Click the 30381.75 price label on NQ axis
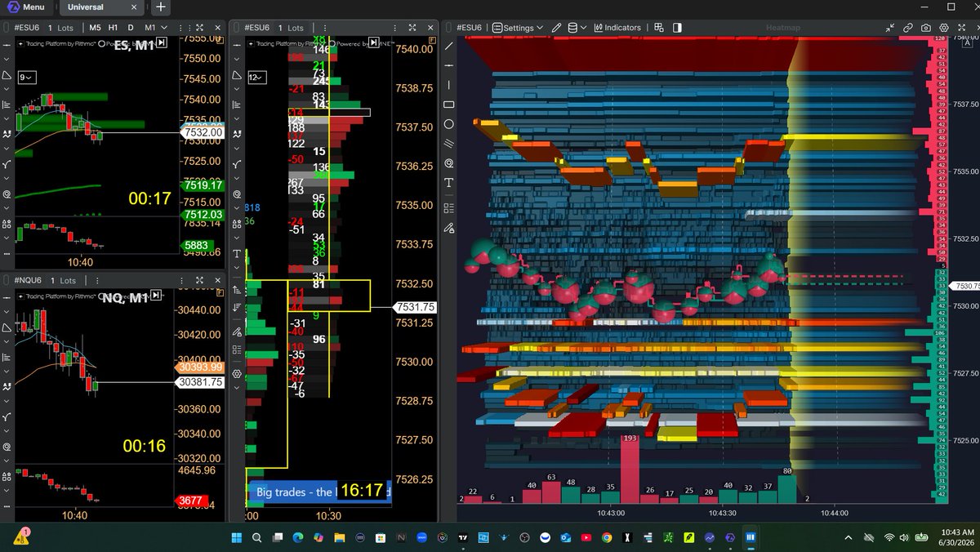Screen dimensions: 980x552 pos(200,381)
